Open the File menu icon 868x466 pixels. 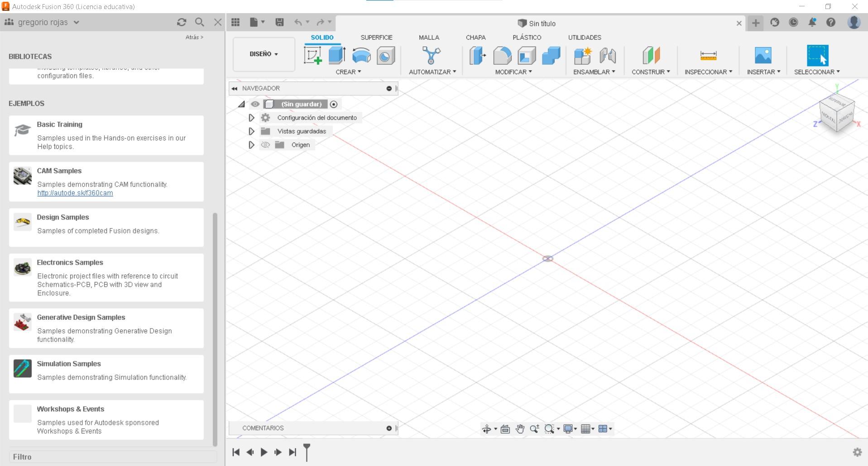(x=257, y=22)
